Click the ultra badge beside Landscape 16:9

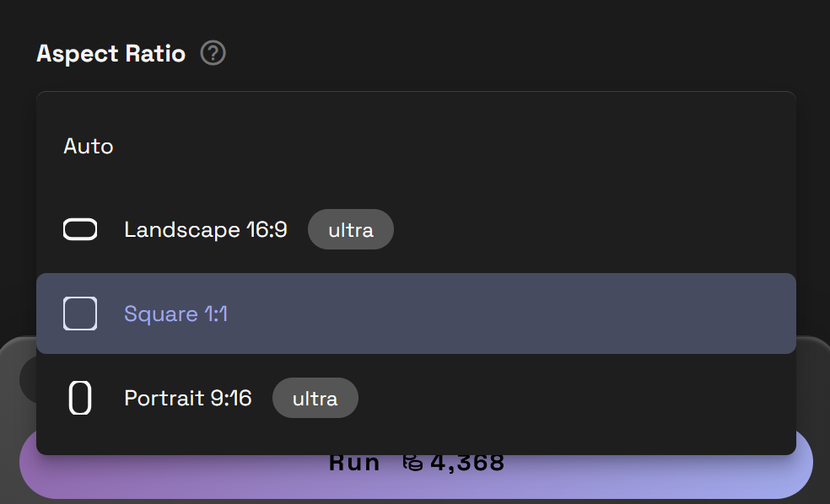(x=350, y=229)
